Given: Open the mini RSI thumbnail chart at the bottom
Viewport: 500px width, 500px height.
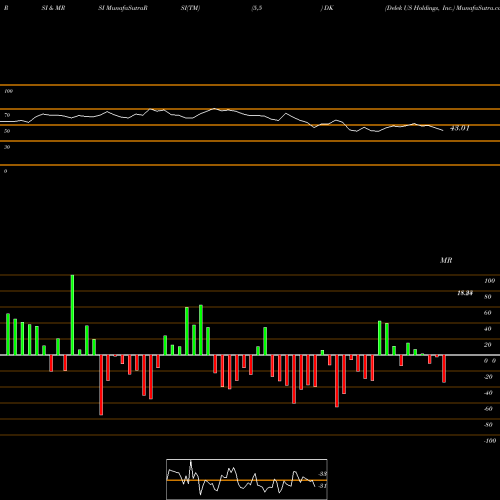Looking at the screenshot, I should 247,479.
